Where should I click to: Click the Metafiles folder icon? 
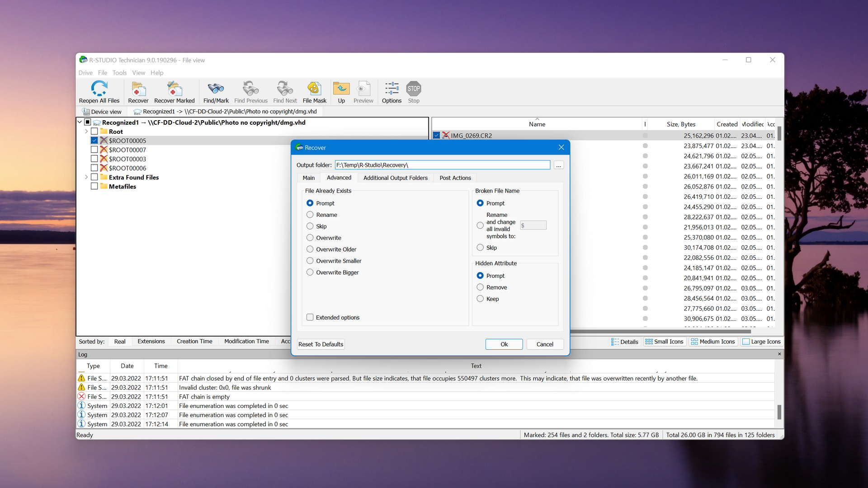point(104,186)
